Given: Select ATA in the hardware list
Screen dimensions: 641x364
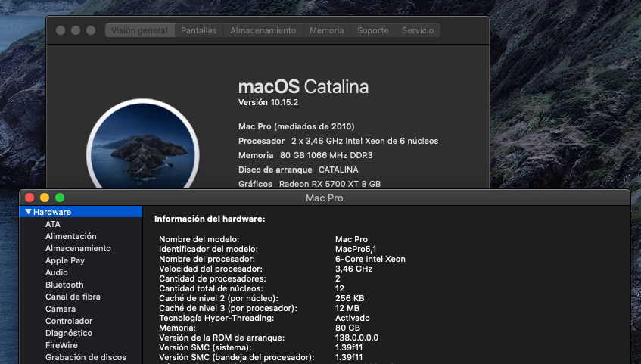Looking at the screenshot, I should pyautogui.click(x=53, y=224).
